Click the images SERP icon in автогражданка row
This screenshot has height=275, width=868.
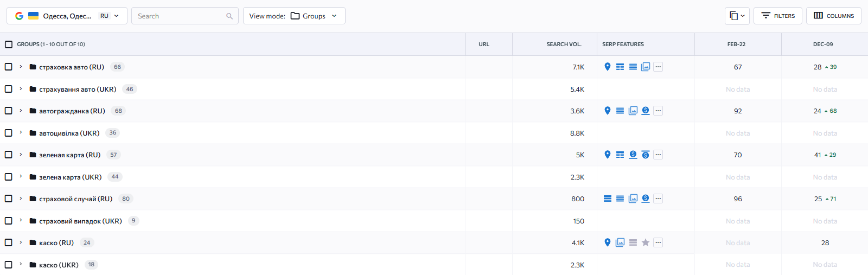(x=633, y=111)
